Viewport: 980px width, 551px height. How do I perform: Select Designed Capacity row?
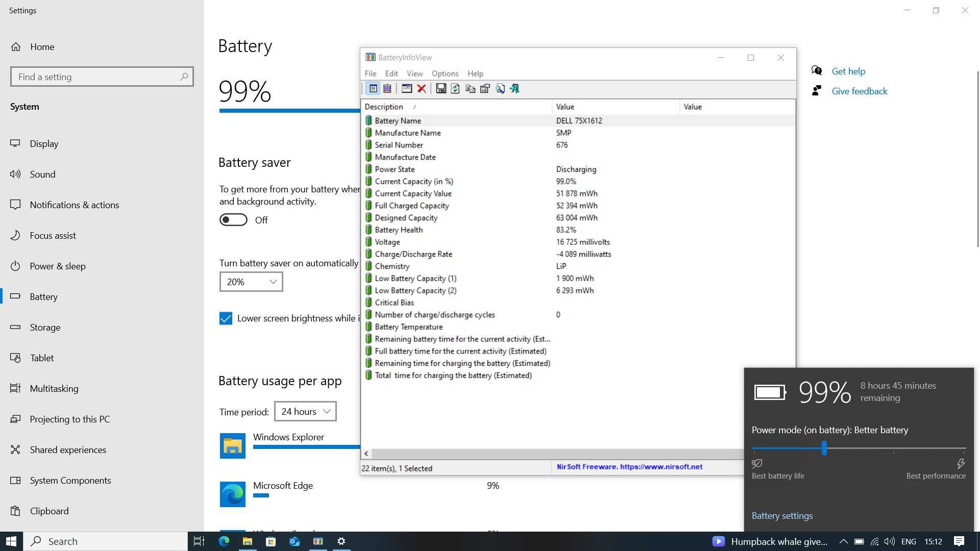point(578,218)
